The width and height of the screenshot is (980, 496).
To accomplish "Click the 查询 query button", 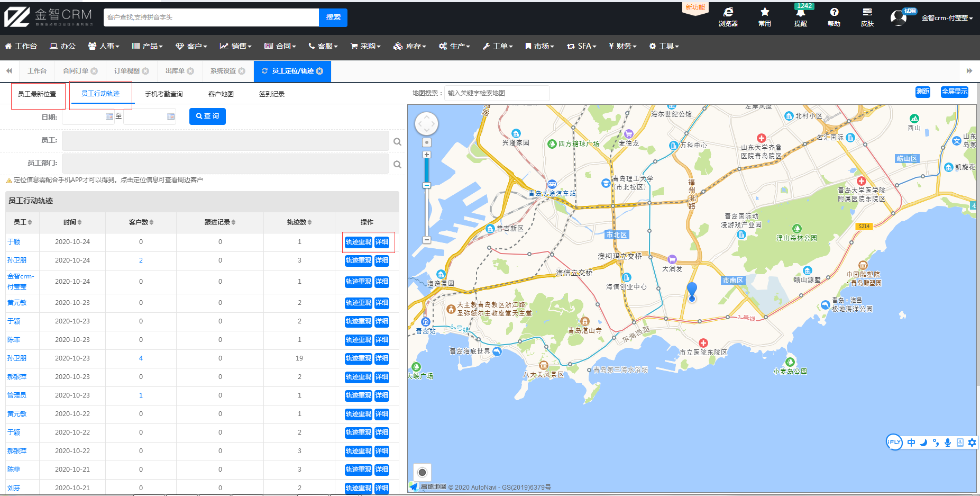I will pos(207,116).
